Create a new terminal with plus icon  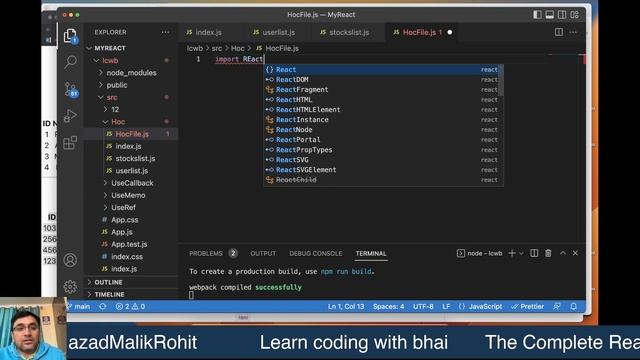tap(512, 253)
